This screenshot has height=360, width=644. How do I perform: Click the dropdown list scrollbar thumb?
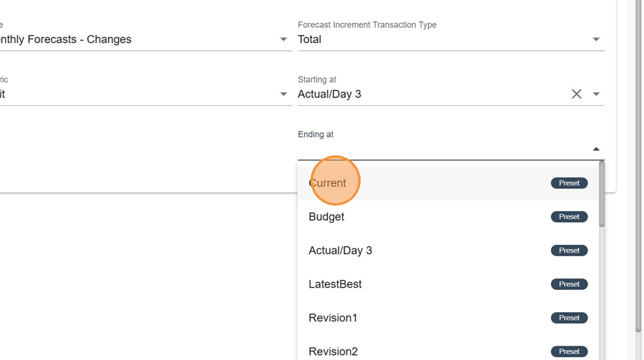[602, 195]
